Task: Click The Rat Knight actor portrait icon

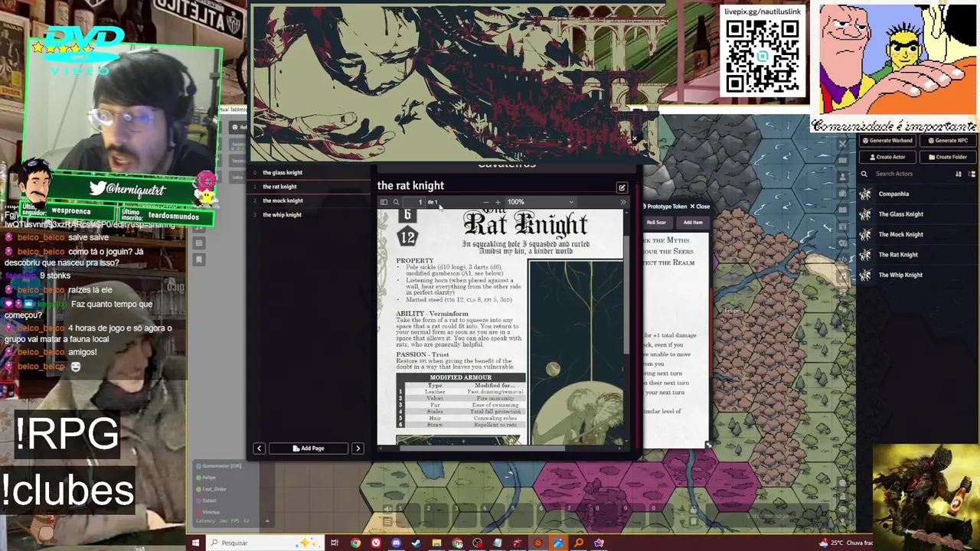Action: (865, 255)
